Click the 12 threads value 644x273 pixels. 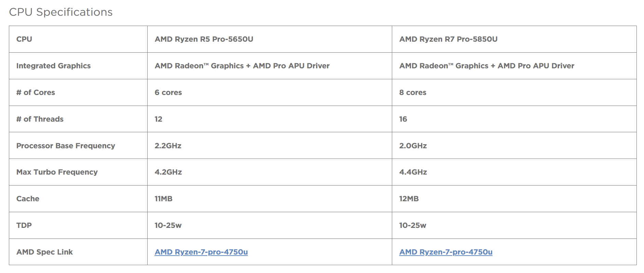159,119
